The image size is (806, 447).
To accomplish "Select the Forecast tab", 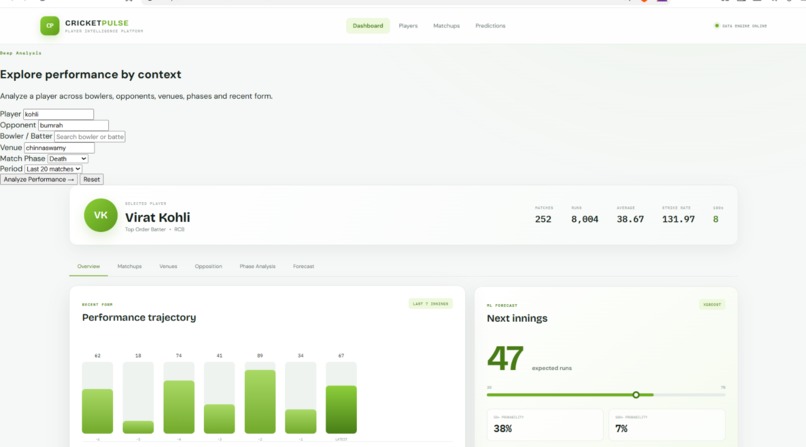I will coord(303,266).
